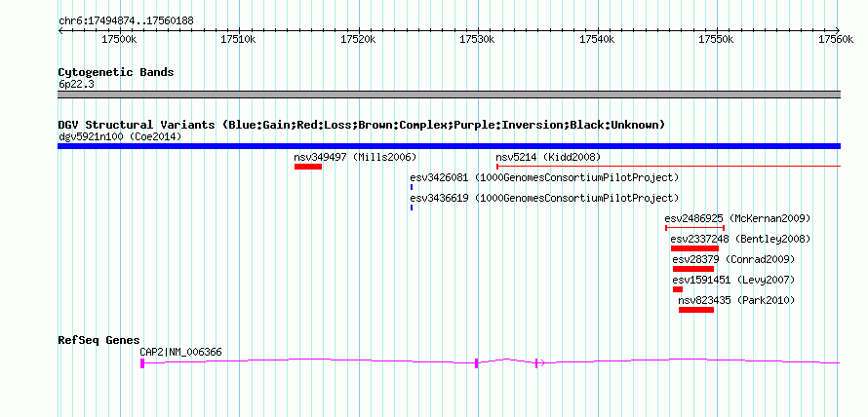Click the nsv5214 (Kidd2008) label text
868x417 pixels.
548,157
